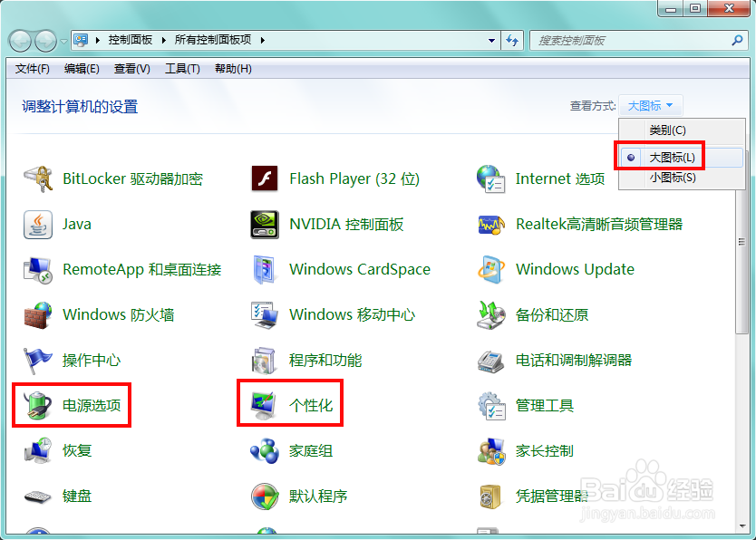This screenshot has height=540, width=756.
Task: Open 程序和功能 icon
Action: pyautogui.click(x=264, y=361)
